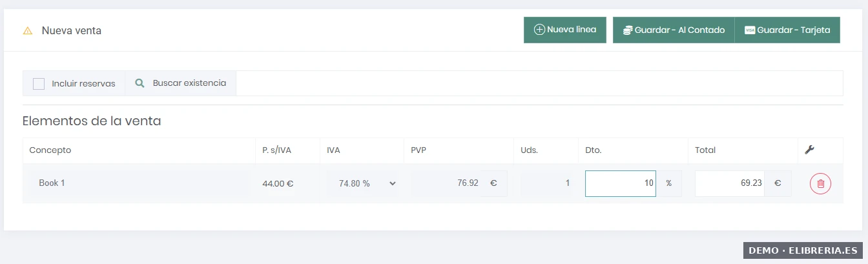Screen dimensions: 868x264
Task: Delete Book 1 line with trash icon
Action: click(820, 183)
